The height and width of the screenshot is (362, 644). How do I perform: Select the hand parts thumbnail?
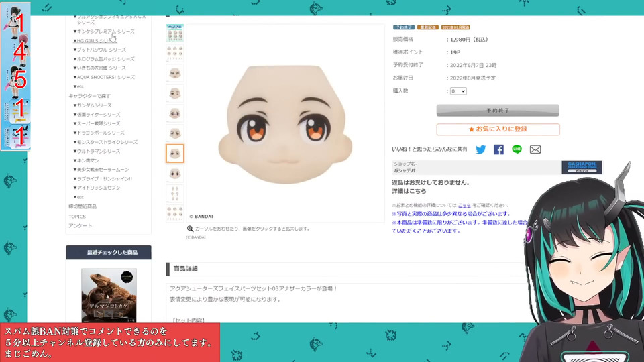[175, 193]
